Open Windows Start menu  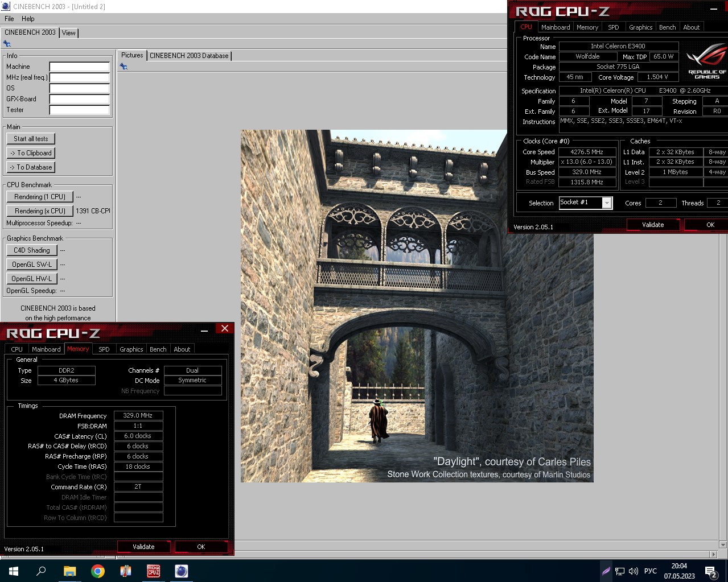coord(14,571)
